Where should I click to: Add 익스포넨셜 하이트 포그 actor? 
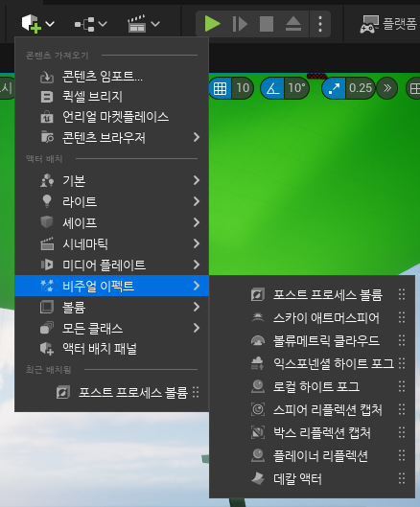[x=312, y=363]
